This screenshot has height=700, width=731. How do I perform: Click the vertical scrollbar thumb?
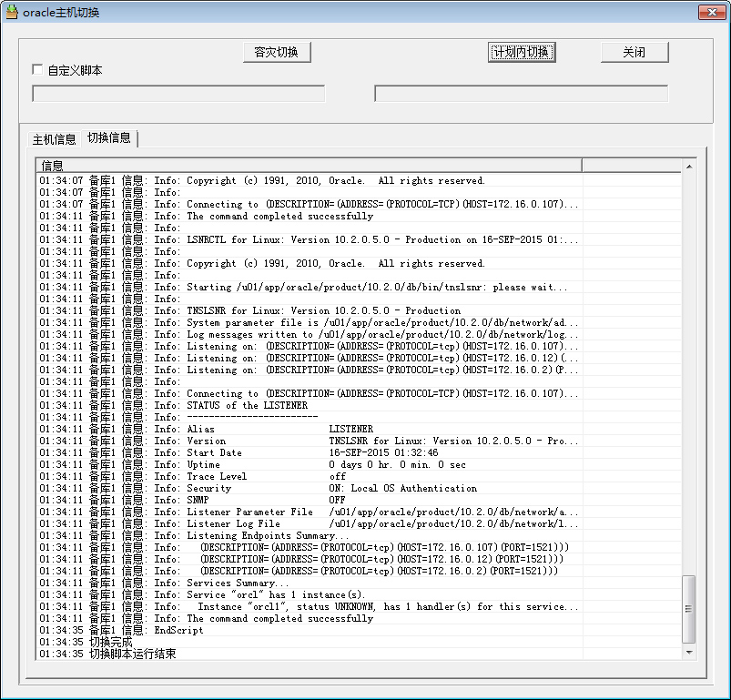[689, 609]
